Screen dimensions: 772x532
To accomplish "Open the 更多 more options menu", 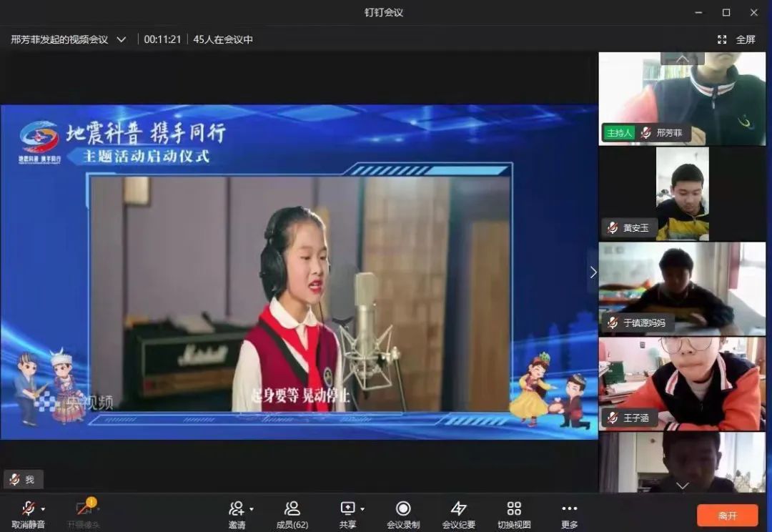I will [x=569, y=515].
